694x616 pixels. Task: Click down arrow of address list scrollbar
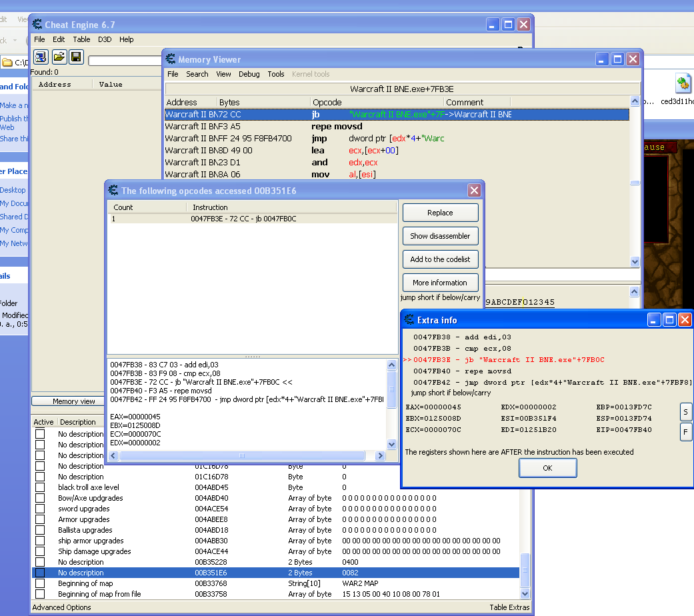525,594
